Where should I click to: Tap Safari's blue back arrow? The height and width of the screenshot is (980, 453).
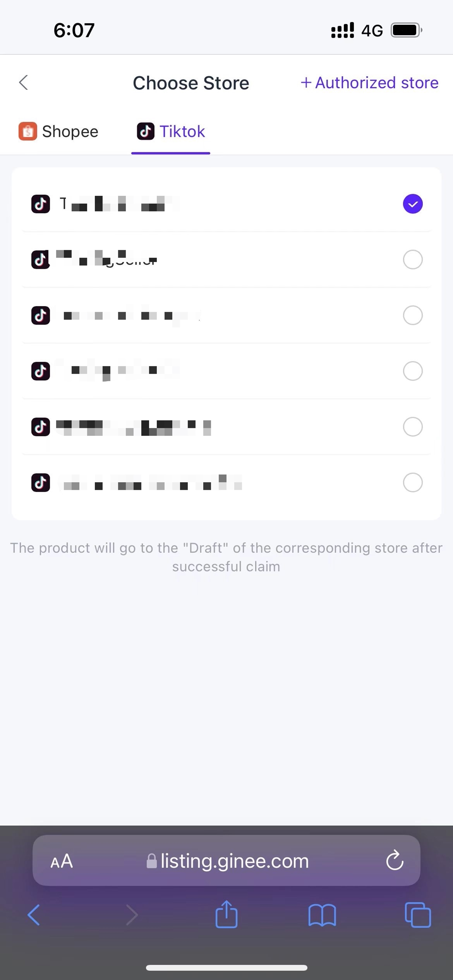tap(34, 915)
